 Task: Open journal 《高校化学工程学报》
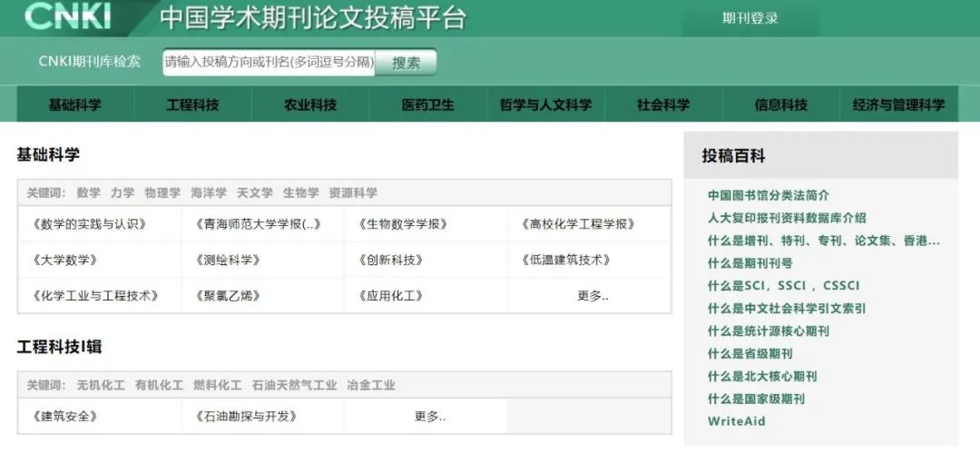tap(579, 224)
